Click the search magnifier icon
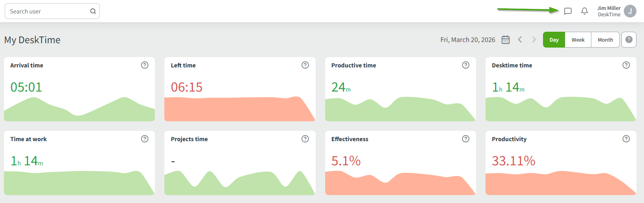 pyautogui.click(x=93, y=11)
